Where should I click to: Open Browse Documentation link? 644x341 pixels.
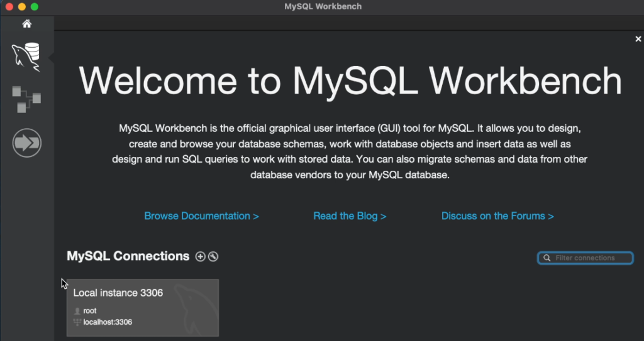point(202,216)
